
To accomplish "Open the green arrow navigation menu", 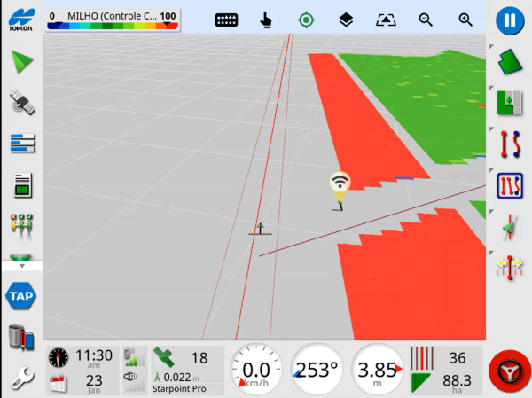I will (x=21, y=61).
